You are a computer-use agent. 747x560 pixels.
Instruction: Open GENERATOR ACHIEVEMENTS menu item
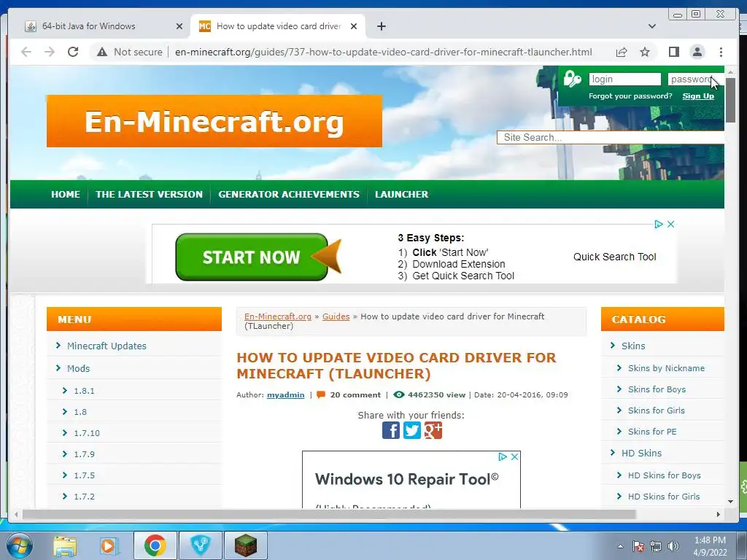tap(289, 194)
